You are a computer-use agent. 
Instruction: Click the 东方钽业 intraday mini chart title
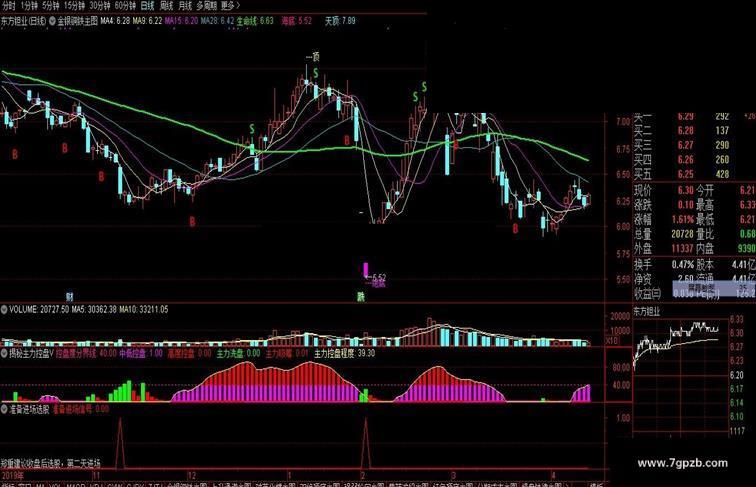point(647,311)
